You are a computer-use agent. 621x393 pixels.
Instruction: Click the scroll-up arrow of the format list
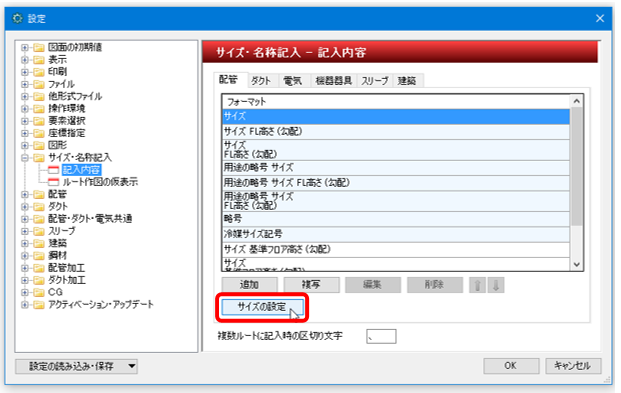click(577, 101)
